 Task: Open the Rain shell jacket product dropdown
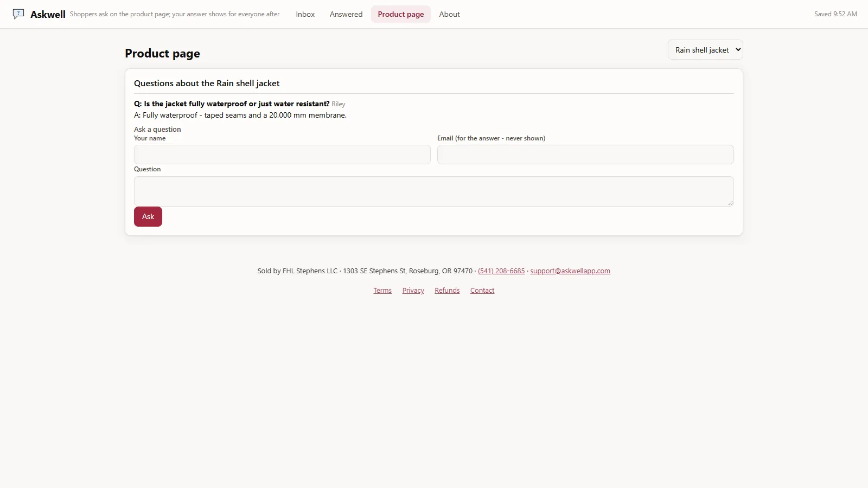(x=705, y=50)
